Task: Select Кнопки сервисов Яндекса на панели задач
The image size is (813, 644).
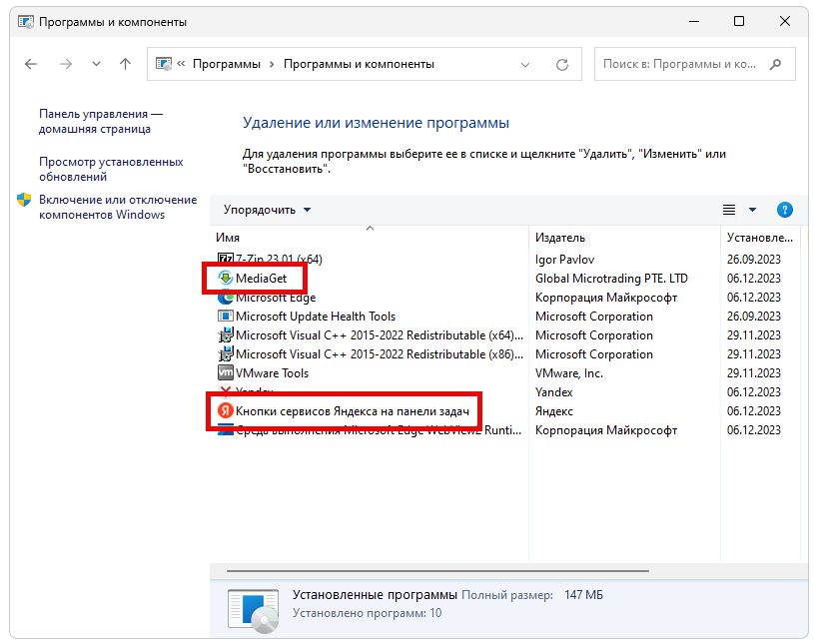Action: (352, 411)
